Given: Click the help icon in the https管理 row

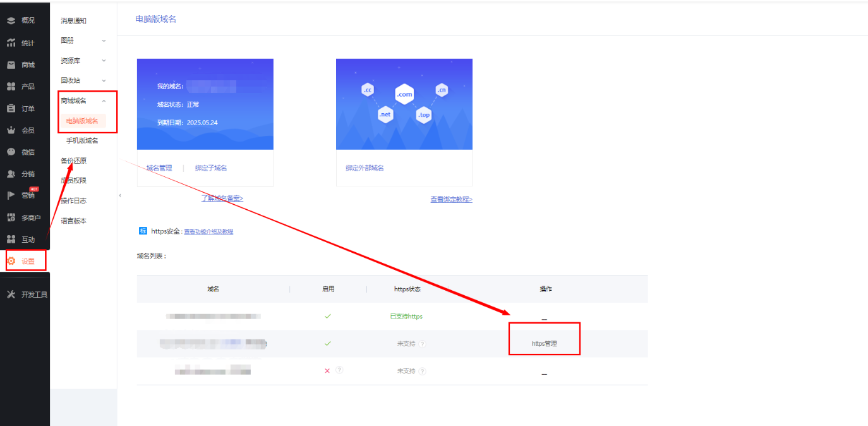Looking at the screenshot, I should pyautogui.click(x=423, y=344).
